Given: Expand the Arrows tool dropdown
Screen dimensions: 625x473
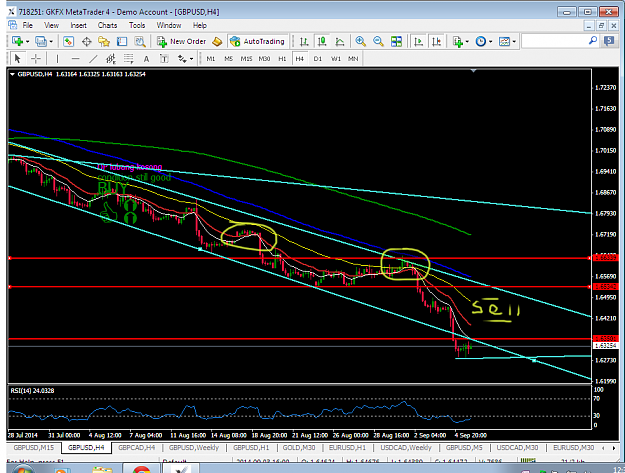Looking at the screenshot, I should click(x=192, y=59).
